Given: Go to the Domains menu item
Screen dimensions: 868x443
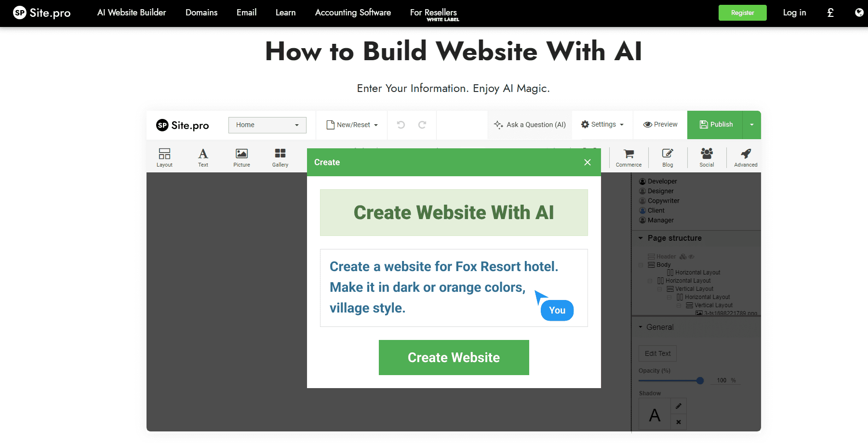Looking at the screenshot, I should coord(201,13).
